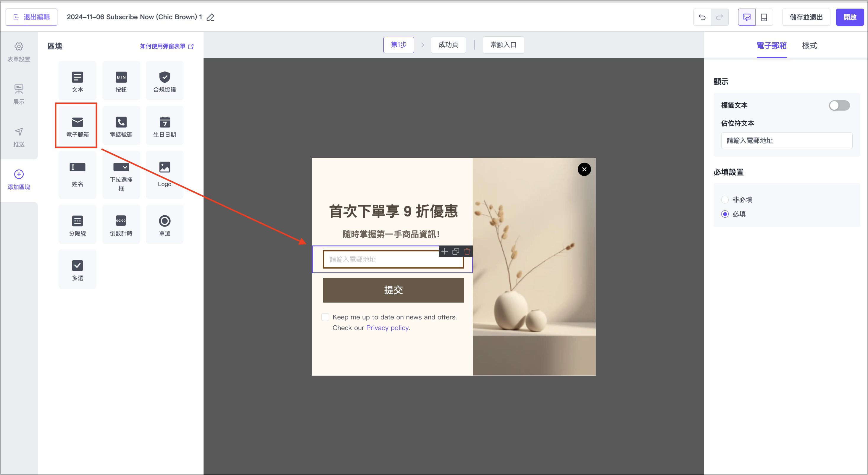The width and height of the screenshot is (868, 475).
Task: Toggle the 標籤文本 label switch
Action: click(x=839, y=106)
